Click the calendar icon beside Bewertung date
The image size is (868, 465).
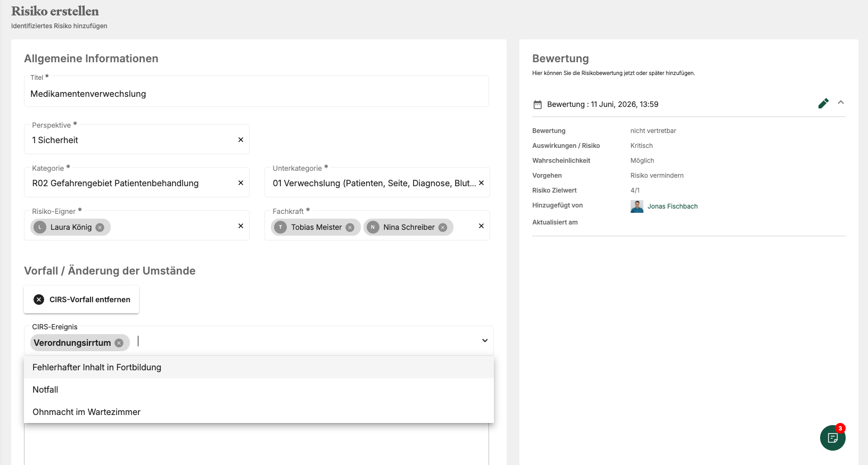coord(538,105)
